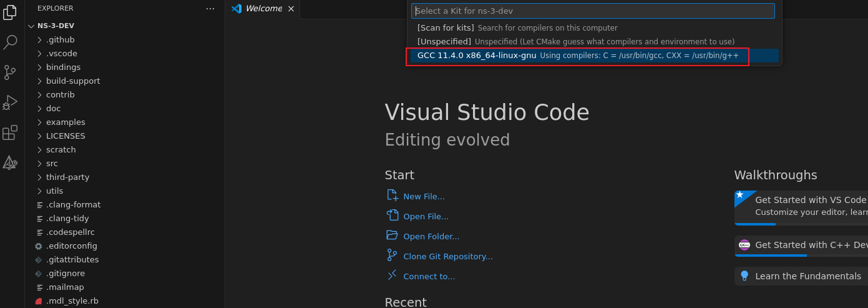Click the EXPLORER panel title

(55, 8)
